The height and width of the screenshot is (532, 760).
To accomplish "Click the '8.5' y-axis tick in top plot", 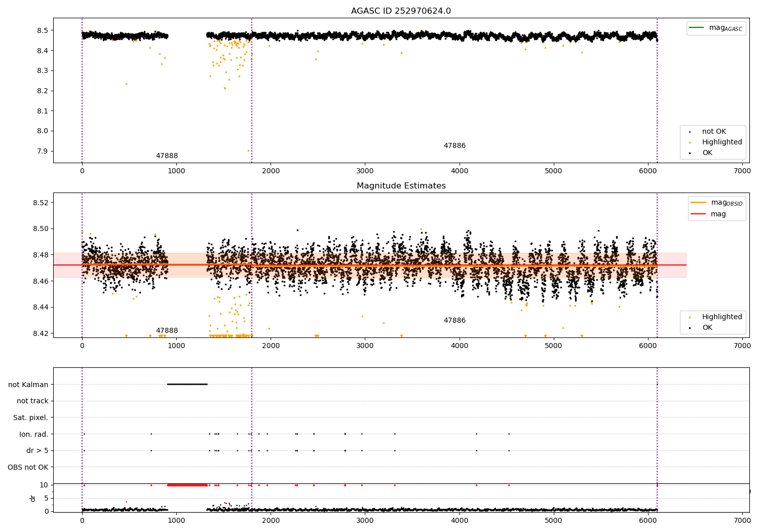I will [x=43, y=30].
